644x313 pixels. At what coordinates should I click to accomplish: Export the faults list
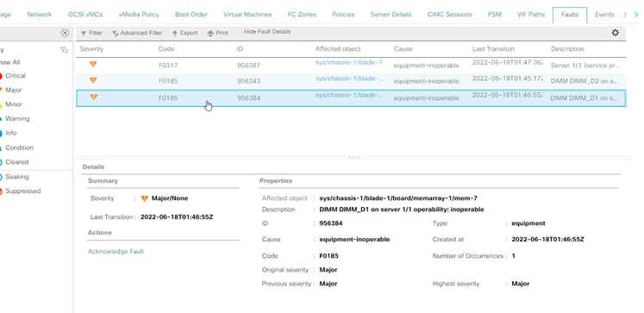click(184, 33)
